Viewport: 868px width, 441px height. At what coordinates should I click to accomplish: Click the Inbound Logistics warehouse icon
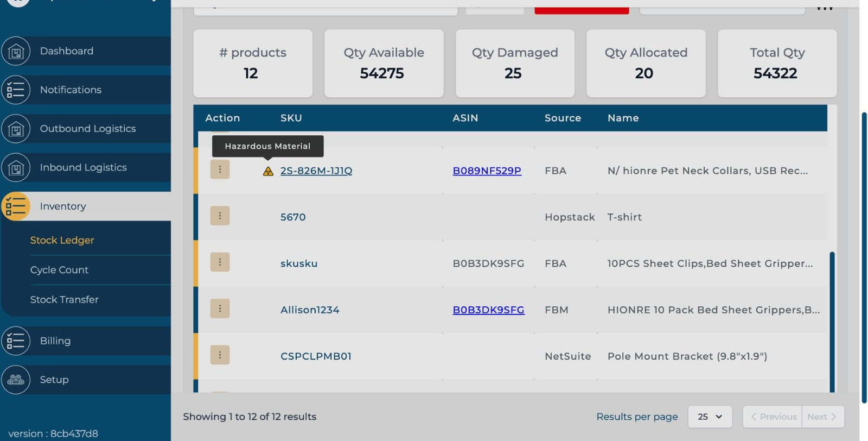tap(16, 168)
